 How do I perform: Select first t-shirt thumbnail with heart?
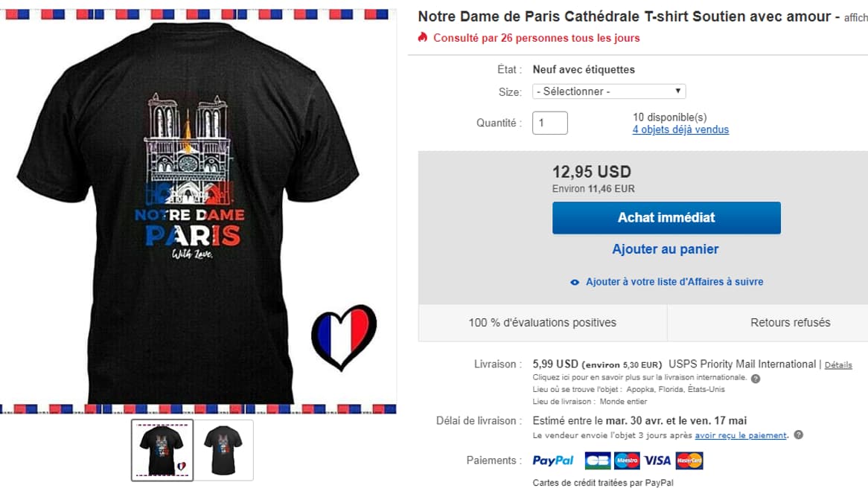[x=162, y=450]
